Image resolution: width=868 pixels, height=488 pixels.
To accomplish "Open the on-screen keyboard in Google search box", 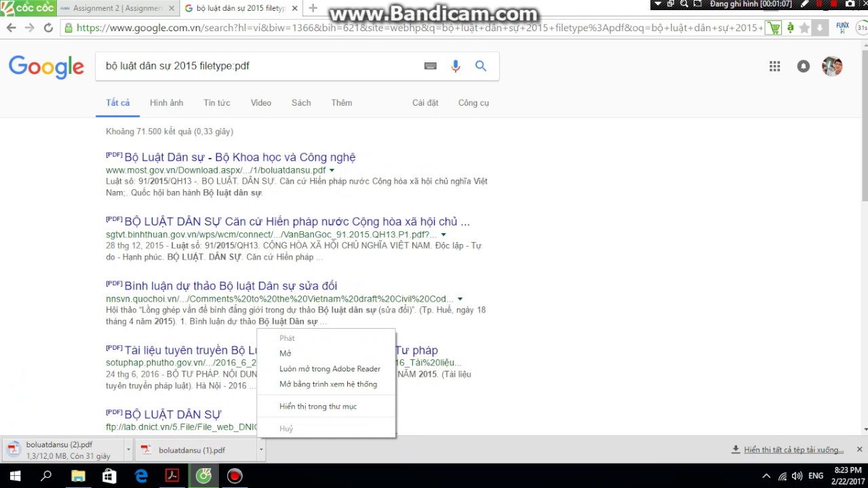I will tap(430, 66).
